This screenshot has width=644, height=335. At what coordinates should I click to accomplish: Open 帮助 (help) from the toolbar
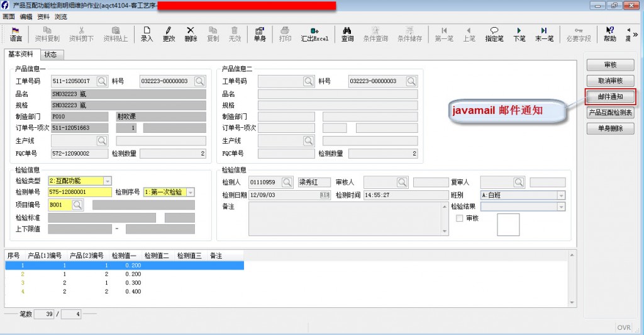609,33
